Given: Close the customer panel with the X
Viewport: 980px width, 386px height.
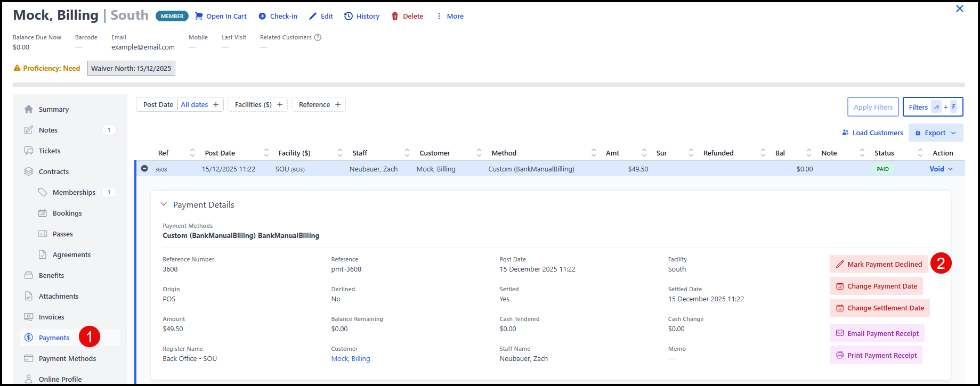Looking at the screenshot, I should pyautogui.click(x=959, y=9).
